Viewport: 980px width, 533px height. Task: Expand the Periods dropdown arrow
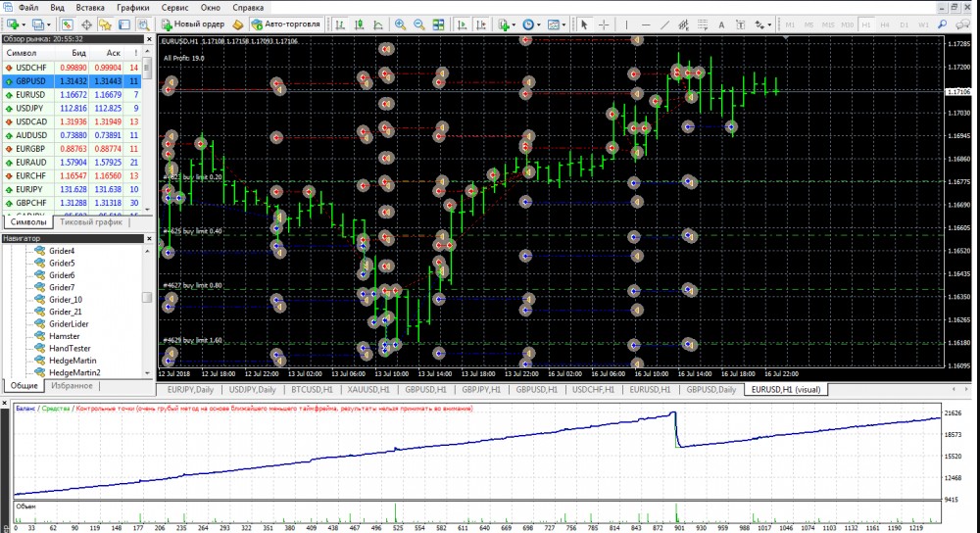point(539,25)
